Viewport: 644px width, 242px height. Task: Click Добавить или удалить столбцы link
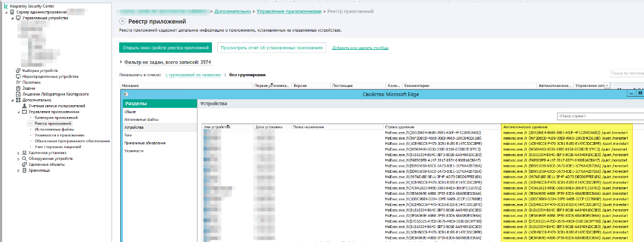[360, 48]
